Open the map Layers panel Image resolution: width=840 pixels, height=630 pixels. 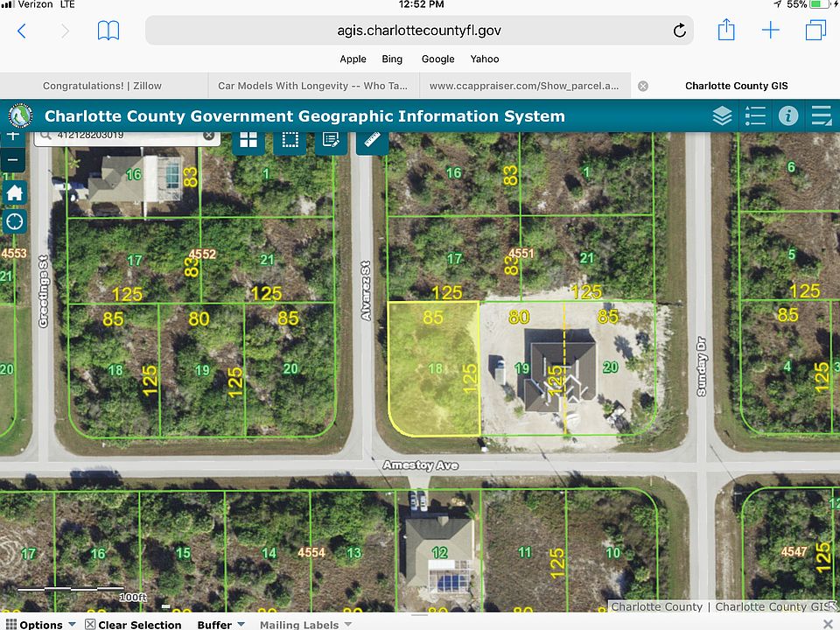point(722,115)
